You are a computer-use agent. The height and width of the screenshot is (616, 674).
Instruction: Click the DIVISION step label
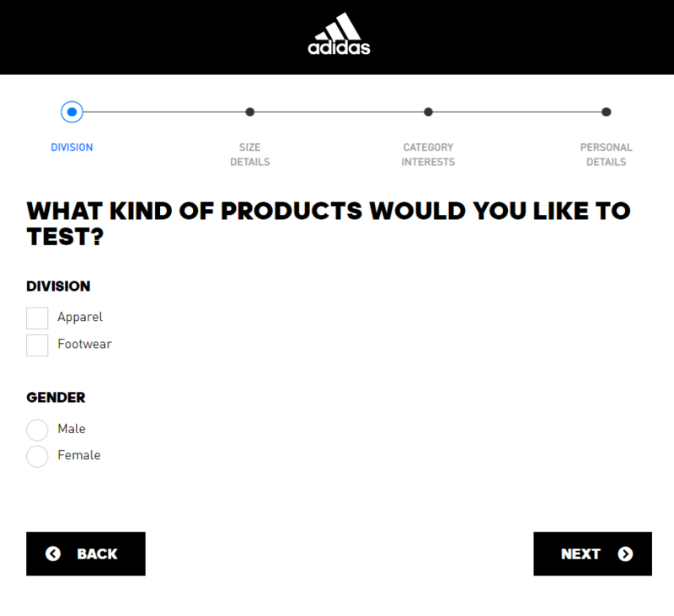pyautogui.click(x=72, y=147)
